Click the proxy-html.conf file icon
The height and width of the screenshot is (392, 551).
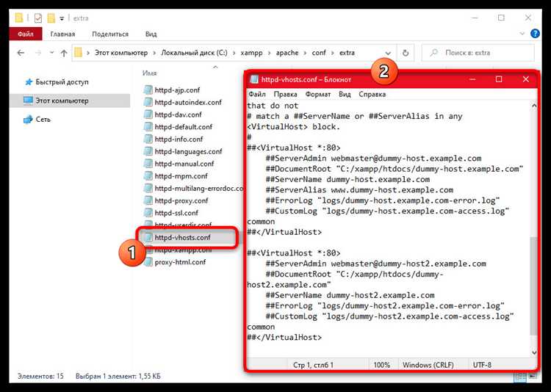[148, 262]
